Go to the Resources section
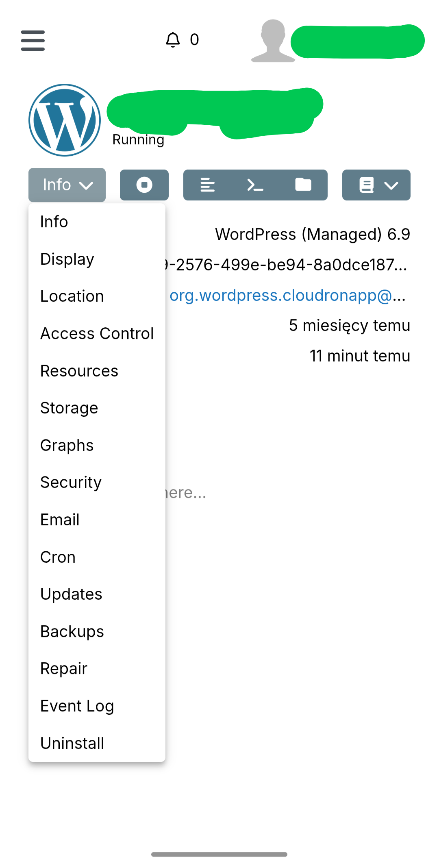Image resolution: width=439 pixels, height=868 pixels. pyautogui.click(x=79, y=371)
